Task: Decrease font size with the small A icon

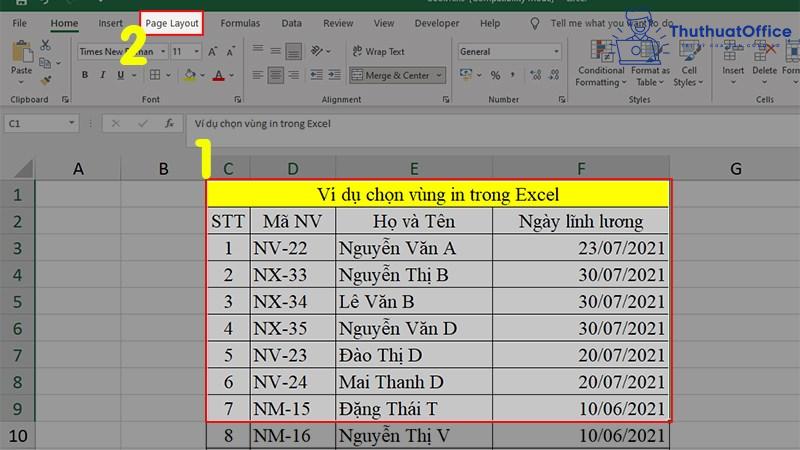Action: tap(231, 52)
